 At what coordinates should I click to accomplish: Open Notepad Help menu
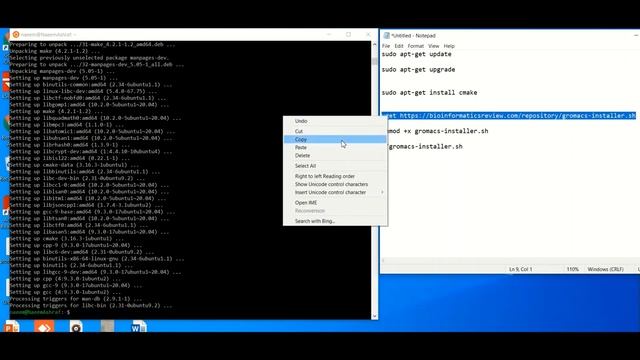pos(449,46)
